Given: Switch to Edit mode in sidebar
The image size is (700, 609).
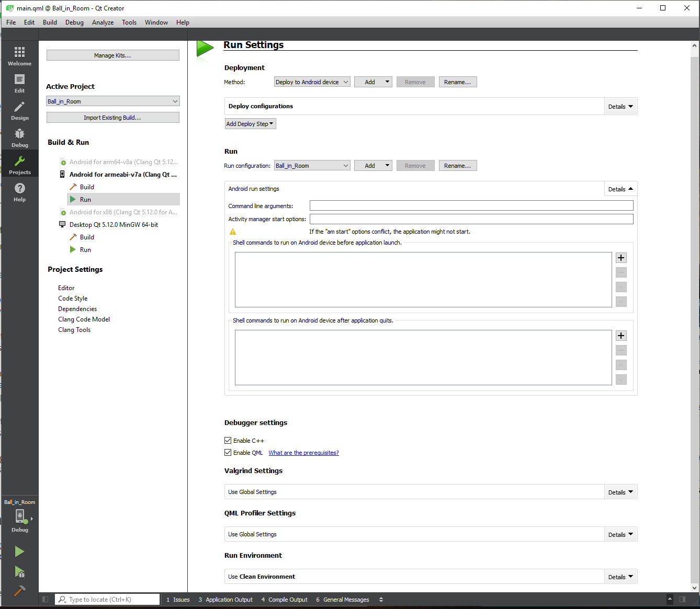Looking at the screenshot, I should click(x=19, y=83).
